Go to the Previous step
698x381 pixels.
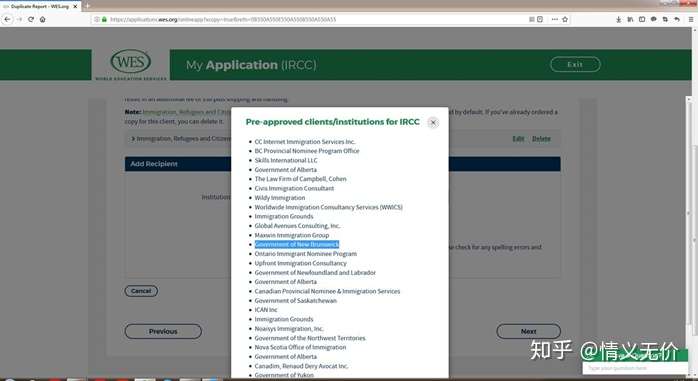(163, 331)
